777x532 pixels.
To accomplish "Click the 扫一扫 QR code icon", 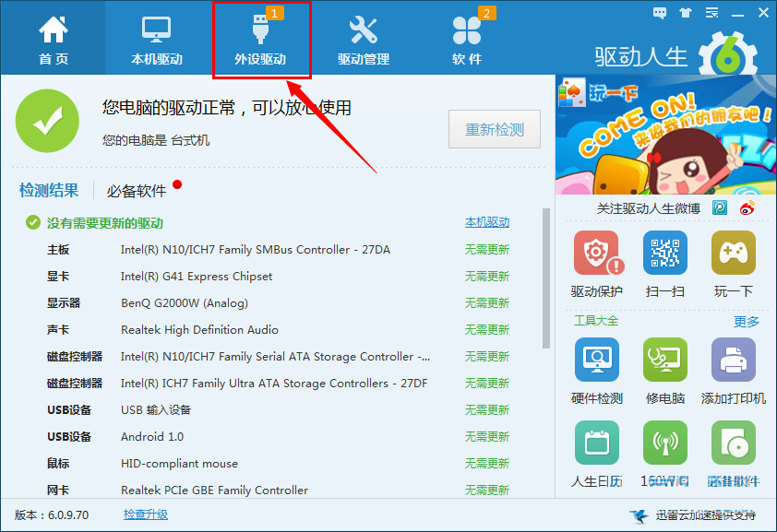I will click(664, 254).
